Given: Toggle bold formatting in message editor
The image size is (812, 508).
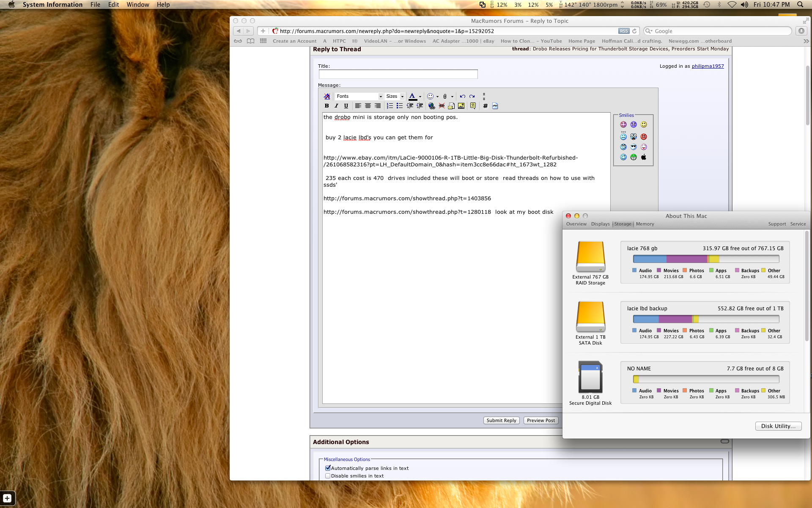Looking at the screenshot, I should pyautogui.click(x=326, y=106).
